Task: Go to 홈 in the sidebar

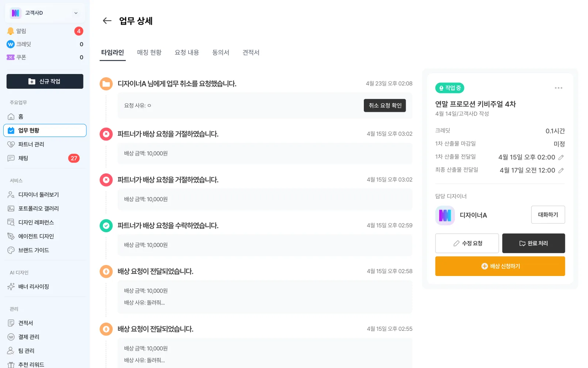Action: click(45, 117)
